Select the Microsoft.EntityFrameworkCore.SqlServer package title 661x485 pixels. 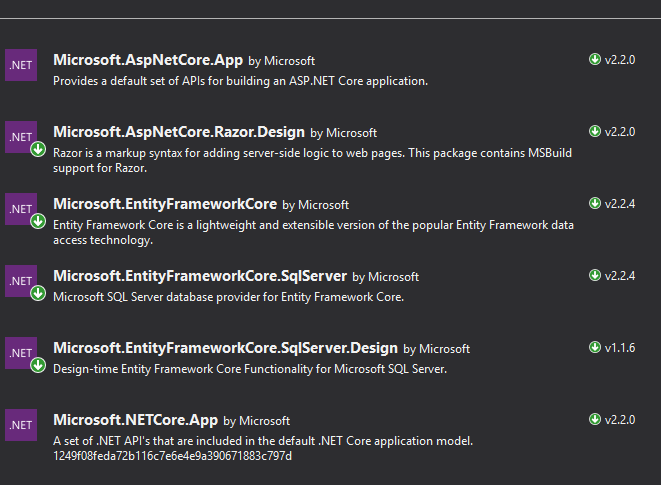200,276
